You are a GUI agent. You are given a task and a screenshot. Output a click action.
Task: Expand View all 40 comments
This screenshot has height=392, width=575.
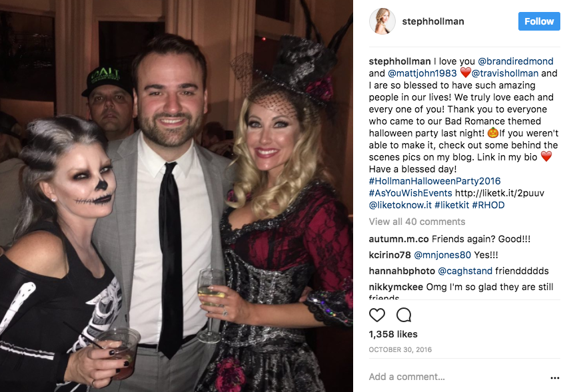[x=417, y=222]
